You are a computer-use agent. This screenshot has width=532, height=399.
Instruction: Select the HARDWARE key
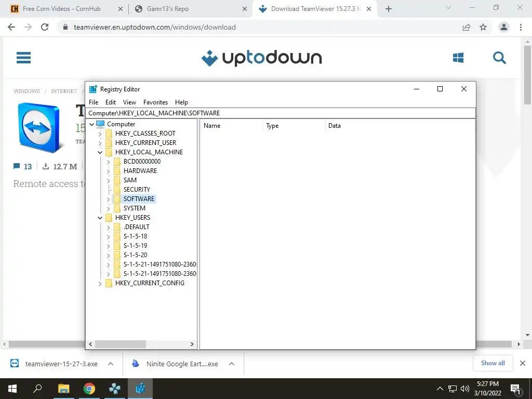point(140,170)
